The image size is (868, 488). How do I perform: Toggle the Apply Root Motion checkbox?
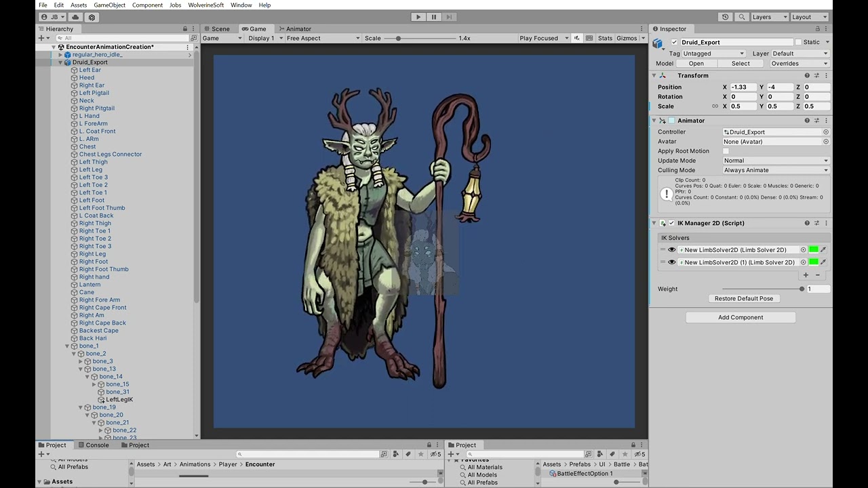(x=726, y=151)
